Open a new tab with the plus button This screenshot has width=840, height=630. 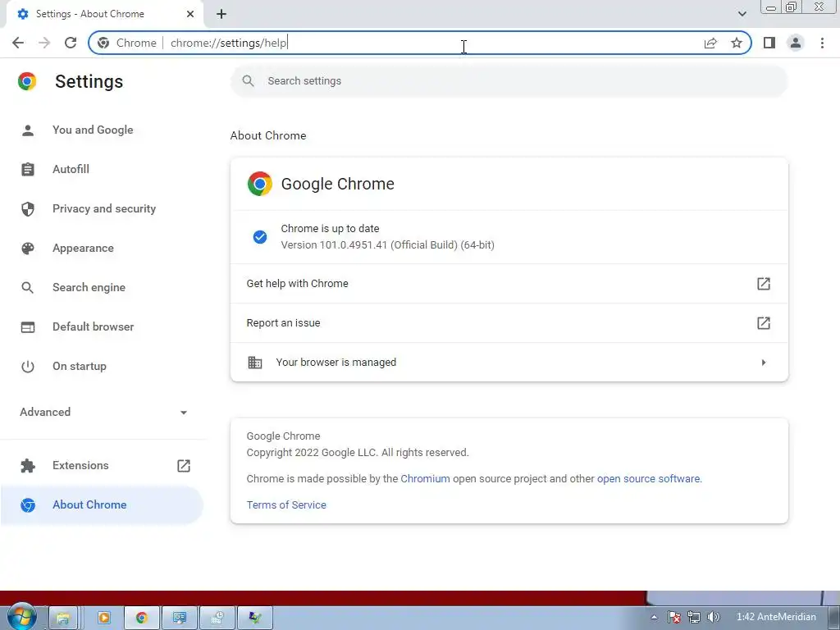[221, 14]
